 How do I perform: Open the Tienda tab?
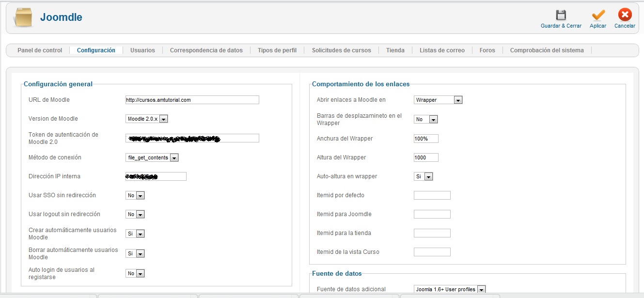395,50
